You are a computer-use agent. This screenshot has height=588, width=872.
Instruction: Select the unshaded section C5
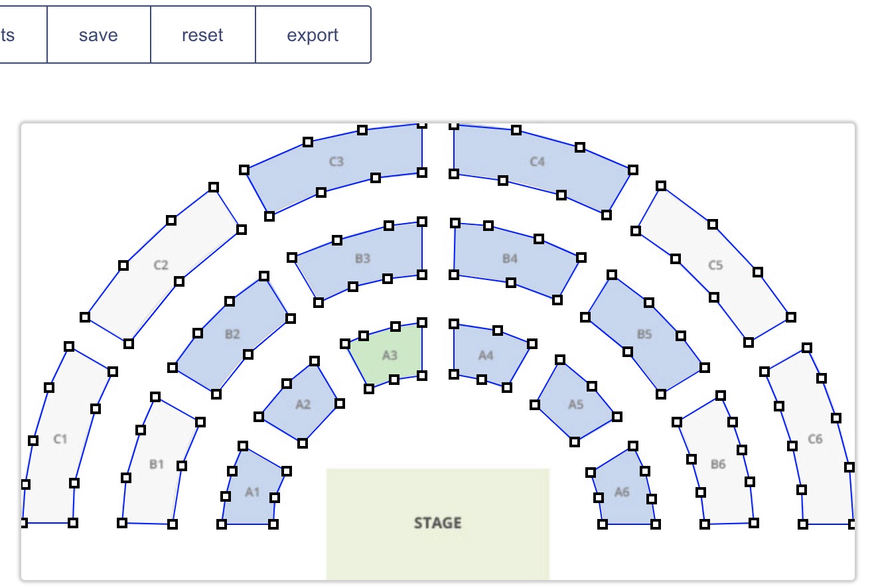(715, 265)
